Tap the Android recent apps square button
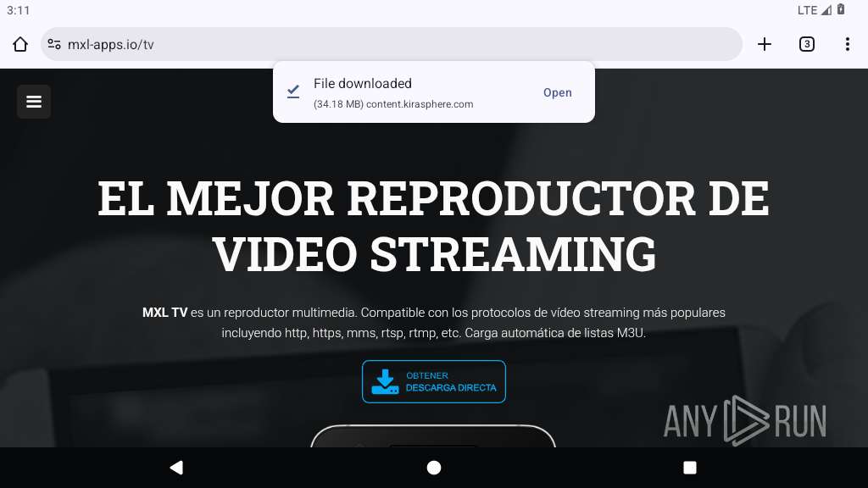868x488 pixels. [x=690, y=468]
